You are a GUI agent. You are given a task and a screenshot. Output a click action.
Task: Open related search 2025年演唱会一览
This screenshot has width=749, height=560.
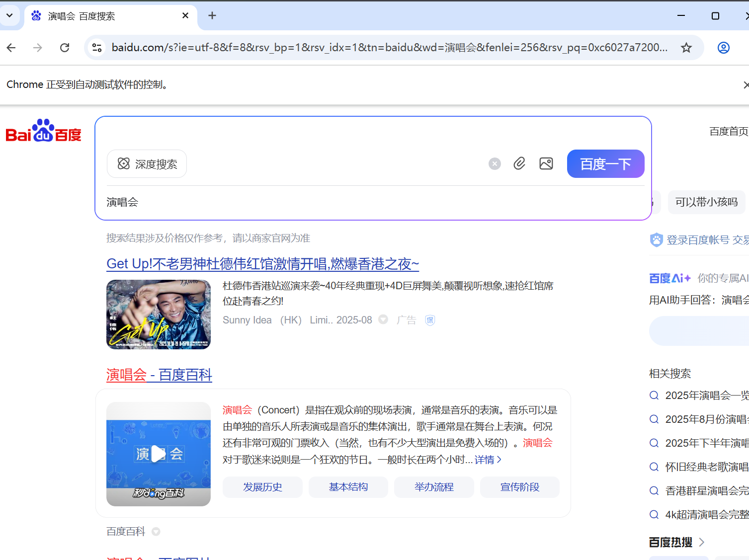tap(707, 396)
